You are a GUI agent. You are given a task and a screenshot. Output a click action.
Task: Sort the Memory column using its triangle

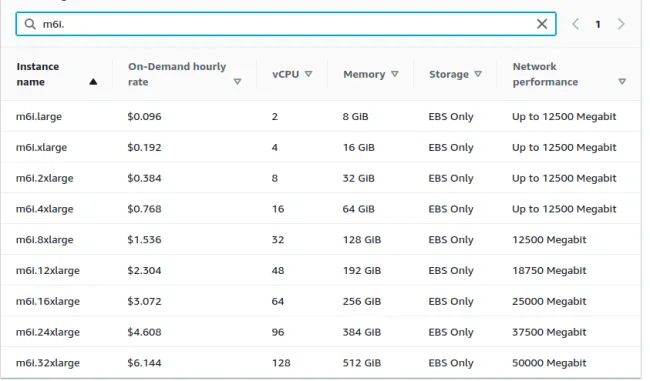[x=395, y=74]
